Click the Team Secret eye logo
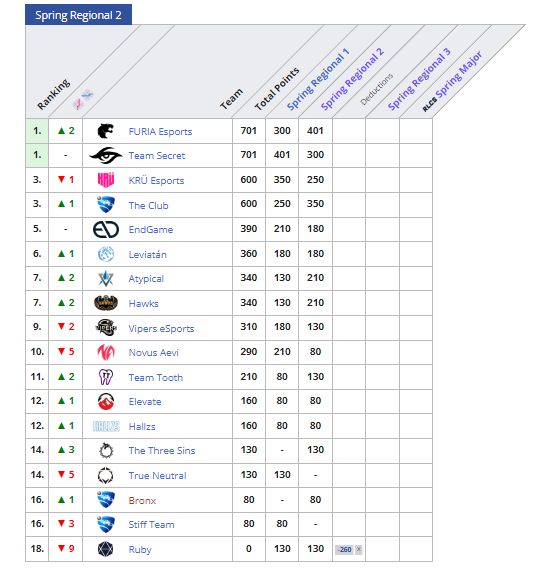Screen dimensions: 559x573 106,155
